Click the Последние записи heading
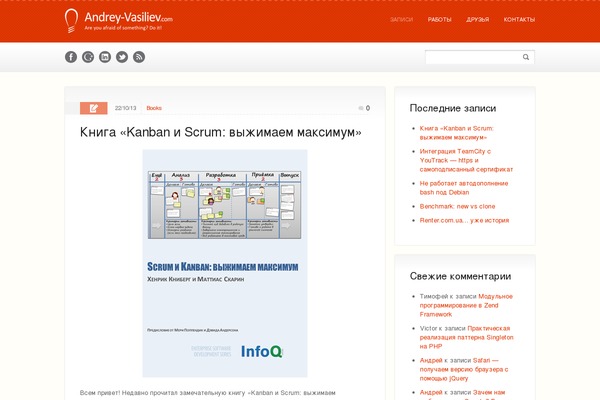 click(x=453, y=108)
